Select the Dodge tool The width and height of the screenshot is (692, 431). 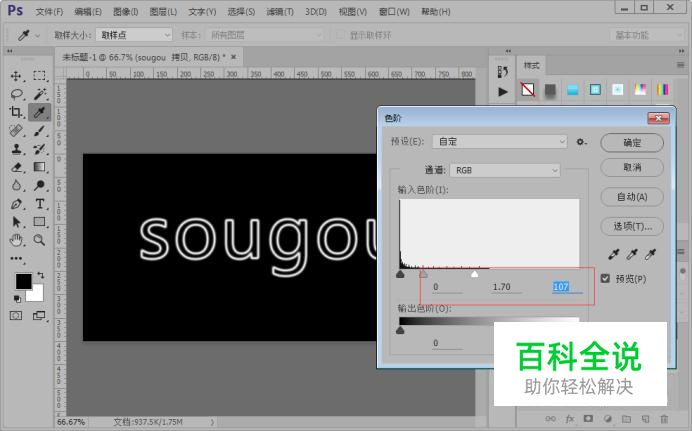click(39, 185)
